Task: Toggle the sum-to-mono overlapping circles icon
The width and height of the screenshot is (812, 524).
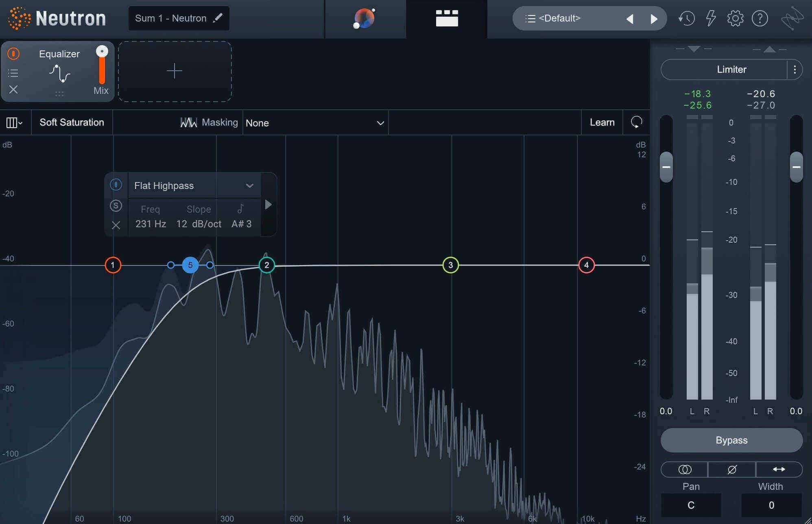Action: point(685,470)
